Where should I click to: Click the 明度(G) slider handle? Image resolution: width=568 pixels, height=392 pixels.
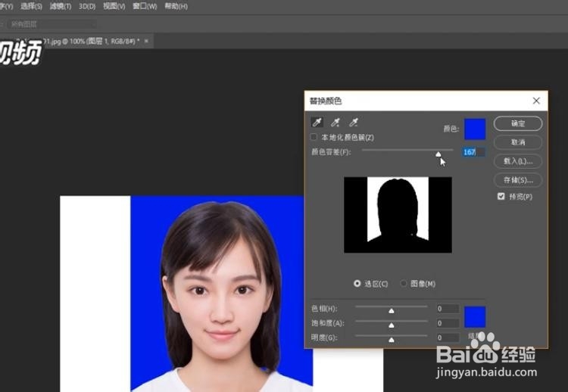pyautogui.click(x=392, y=340)
